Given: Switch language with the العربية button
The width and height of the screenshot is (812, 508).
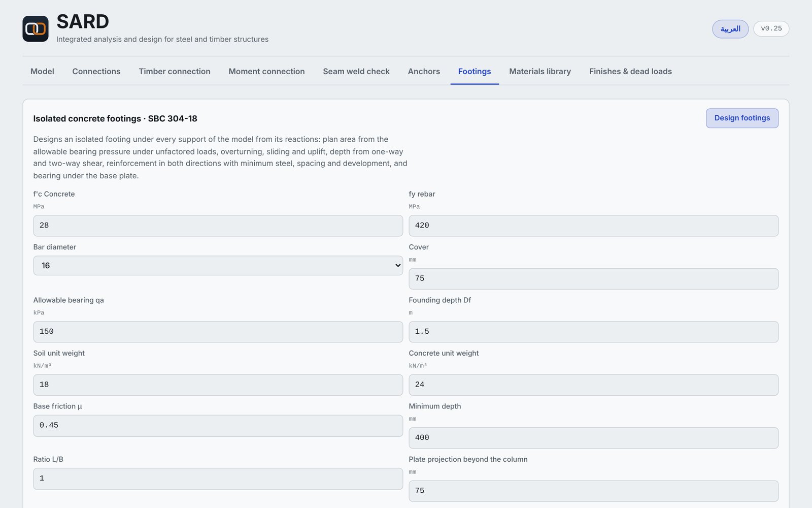Looking at the screenshot, I should (730, 29).
